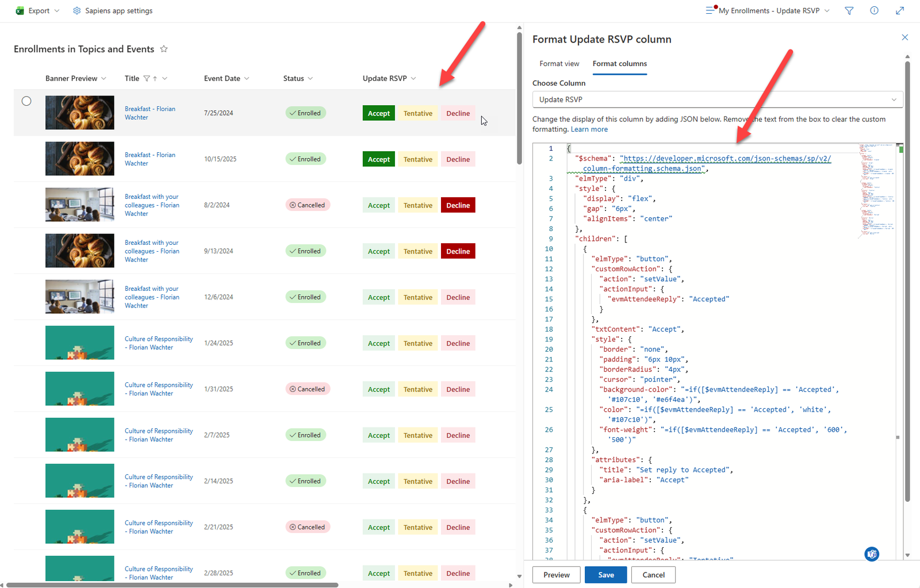
Task: Open the Learn more link
Action: click(x=589, y=129)
